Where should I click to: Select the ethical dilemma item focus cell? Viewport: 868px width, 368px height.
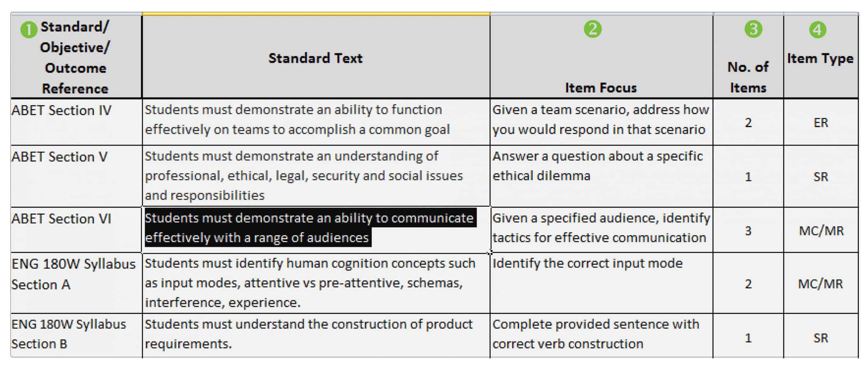(601, 176)
